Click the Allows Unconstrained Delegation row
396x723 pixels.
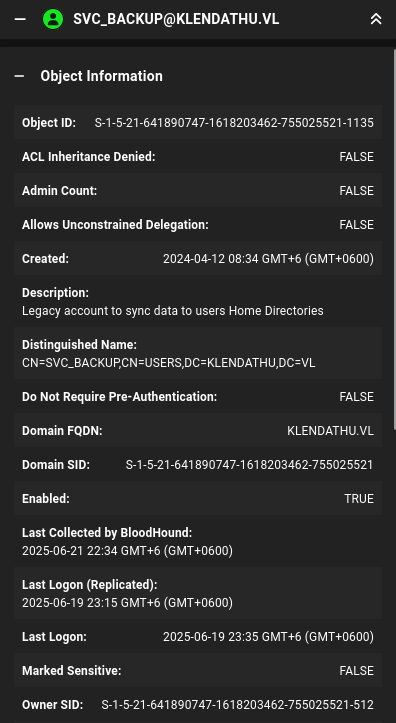[198, 225]
